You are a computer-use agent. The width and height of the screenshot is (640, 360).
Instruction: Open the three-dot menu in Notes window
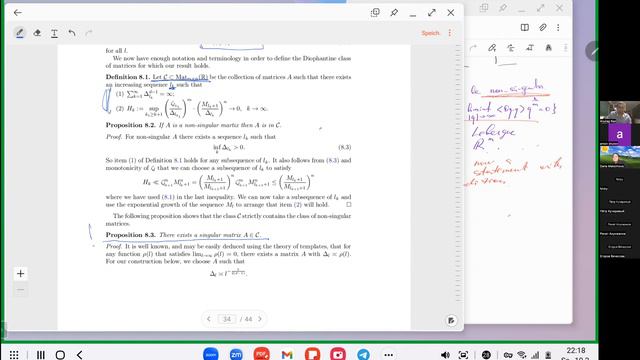(x=558, y=27)
